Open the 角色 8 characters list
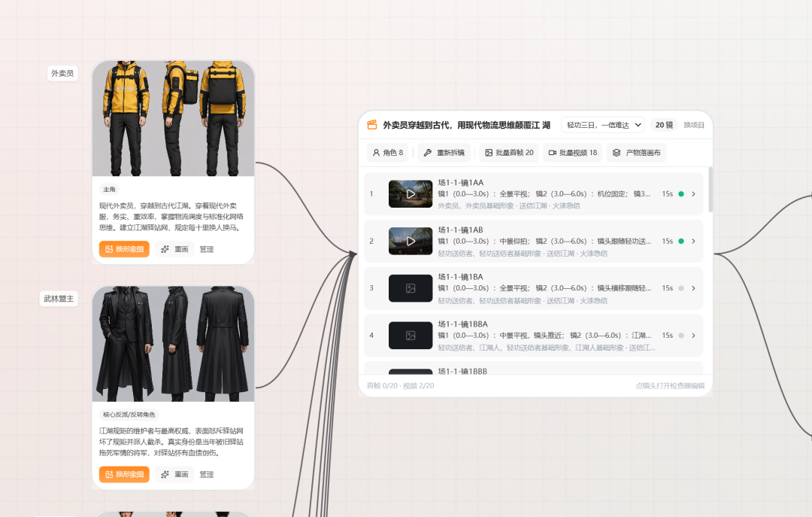Screen dimensions: 812x517 (x=388, y=153)
